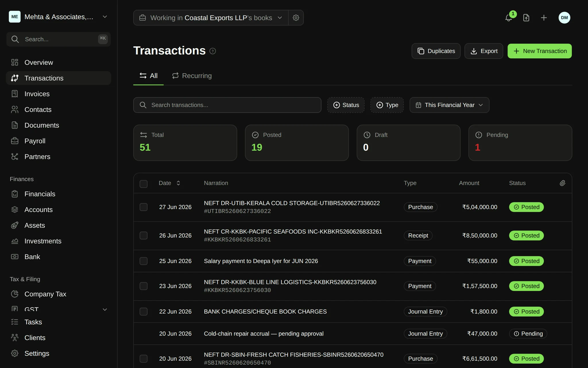Screen dimensions: 588x368
Task: Open books settings gear icon
Action: (x=296, y=18)
